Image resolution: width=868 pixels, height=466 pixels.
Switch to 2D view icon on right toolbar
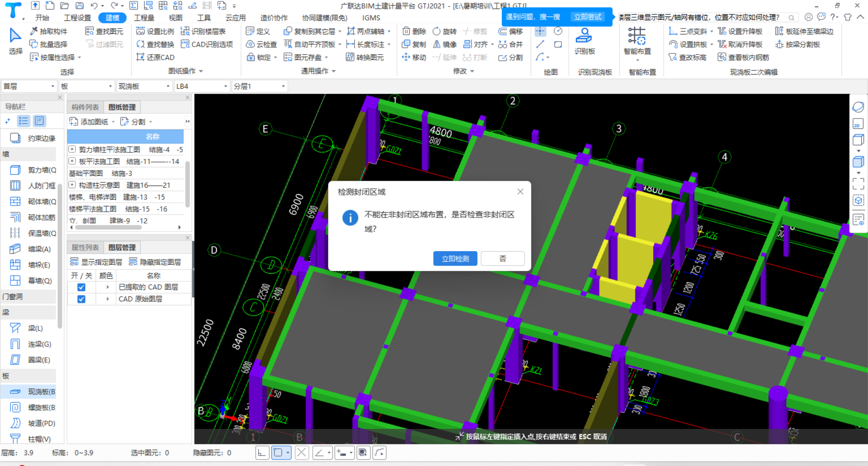point(858,124)
